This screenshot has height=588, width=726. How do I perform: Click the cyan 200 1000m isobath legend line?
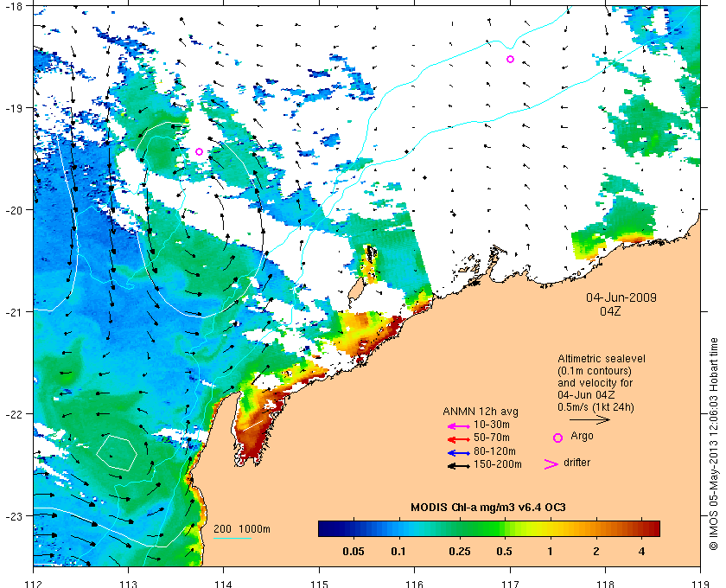(232, 539)
